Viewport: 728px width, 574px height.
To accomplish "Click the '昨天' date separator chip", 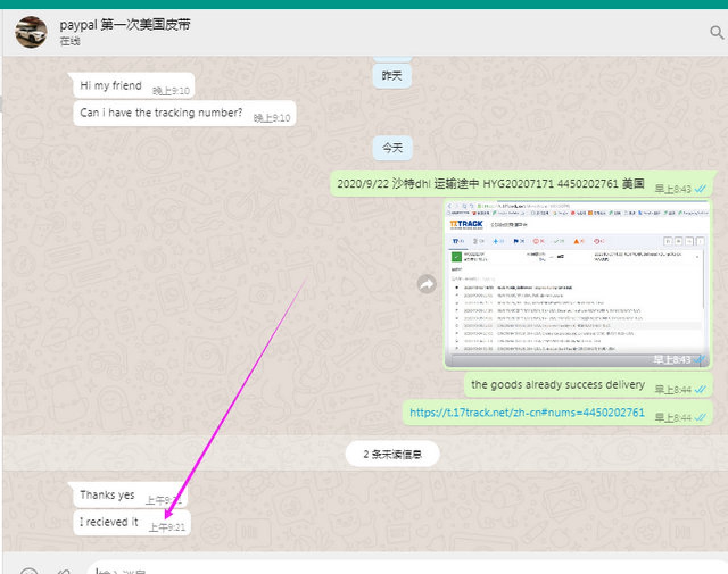I will 392,76.
